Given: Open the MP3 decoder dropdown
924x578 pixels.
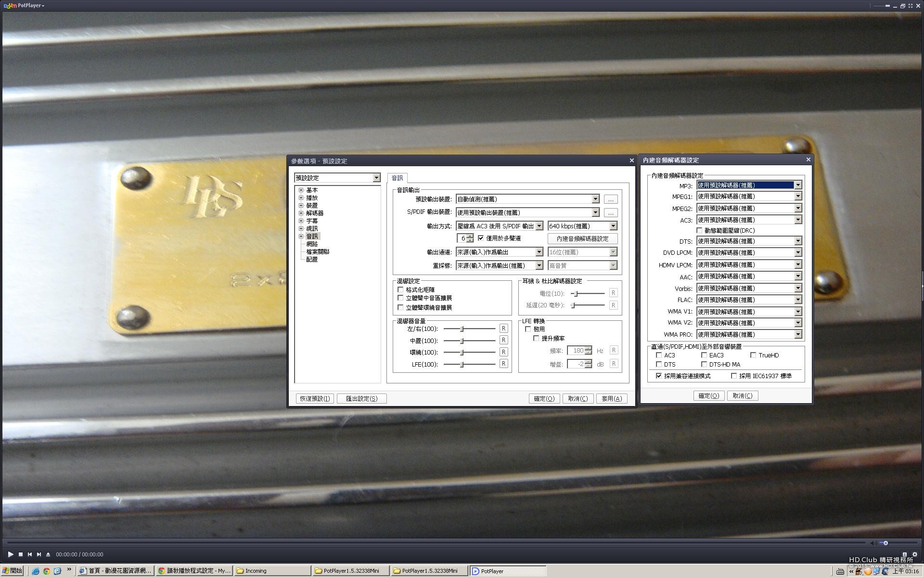Looking at the screenshot, I should [x=797, y=185].
